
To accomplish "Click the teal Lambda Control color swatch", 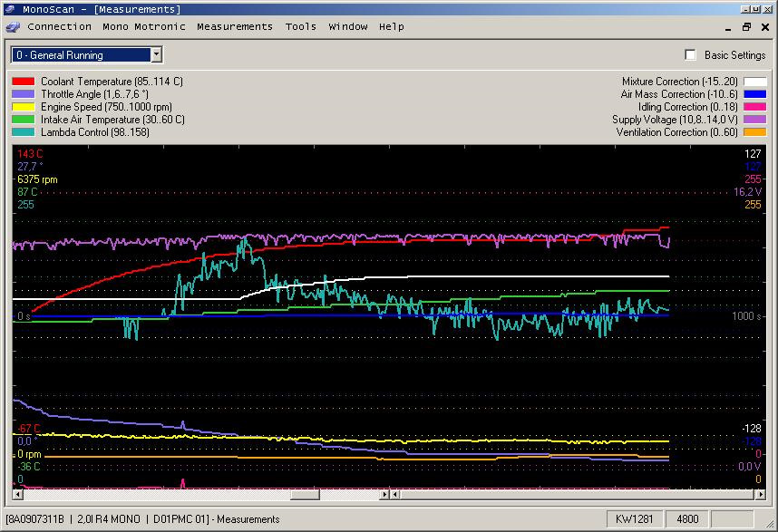I will pos(24,132).
